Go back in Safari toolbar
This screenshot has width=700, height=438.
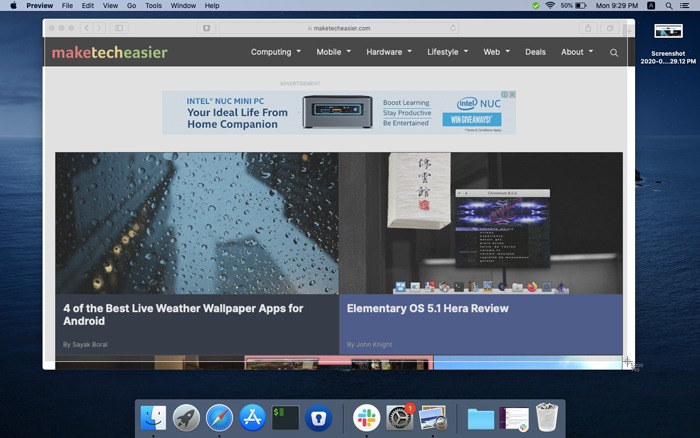point(86,28)
